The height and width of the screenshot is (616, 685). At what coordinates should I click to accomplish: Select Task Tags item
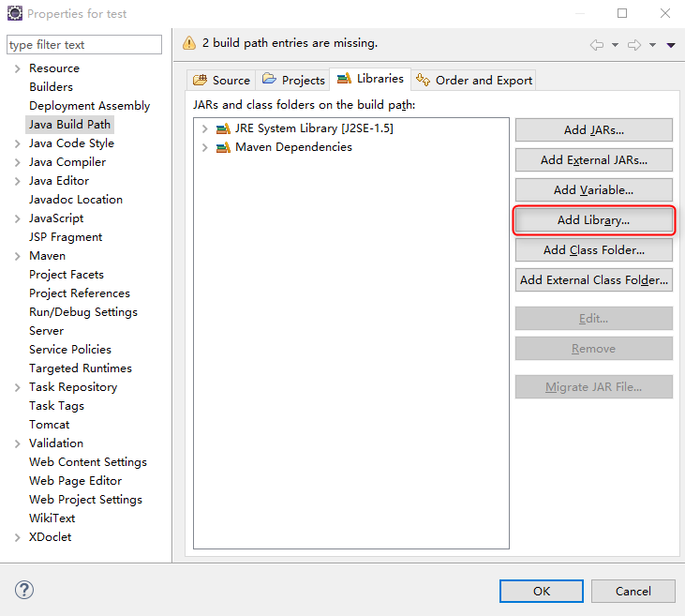point(57,406)
